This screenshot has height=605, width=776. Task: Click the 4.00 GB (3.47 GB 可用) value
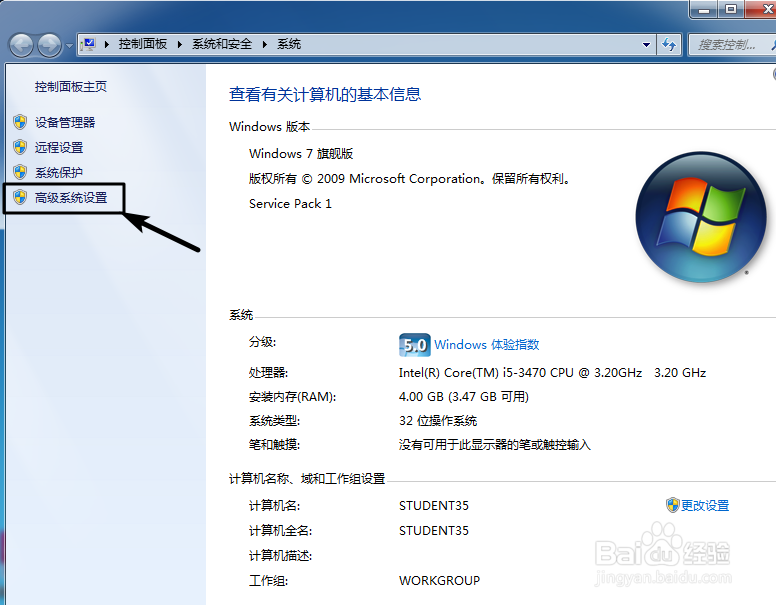464,397
